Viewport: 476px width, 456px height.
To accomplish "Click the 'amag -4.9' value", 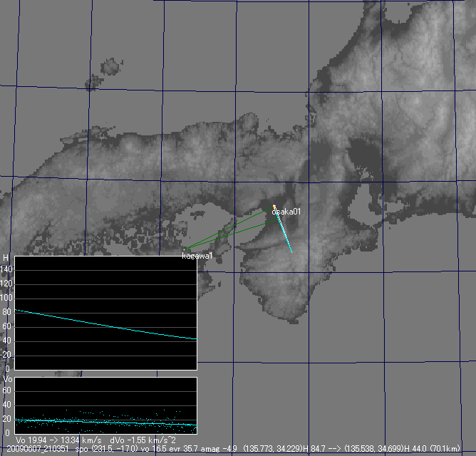I will [x=219, y=449].
